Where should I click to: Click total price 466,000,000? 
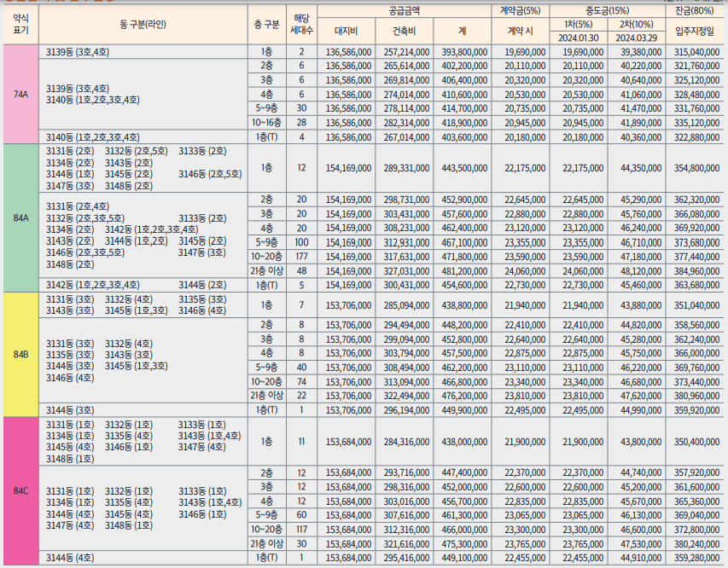[x=464, y=530]
